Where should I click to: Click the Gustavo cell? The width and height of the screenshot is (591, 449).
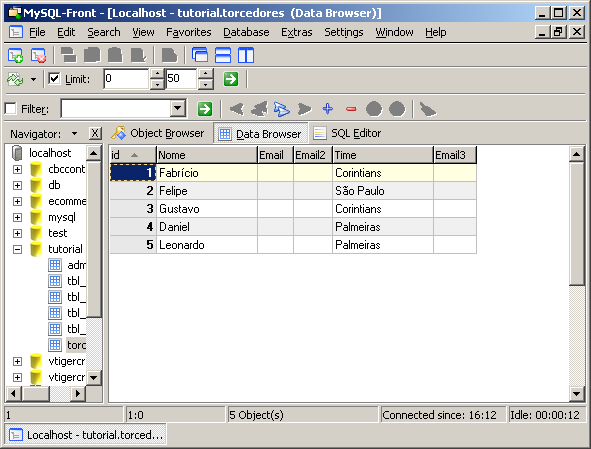click(207, 209)
